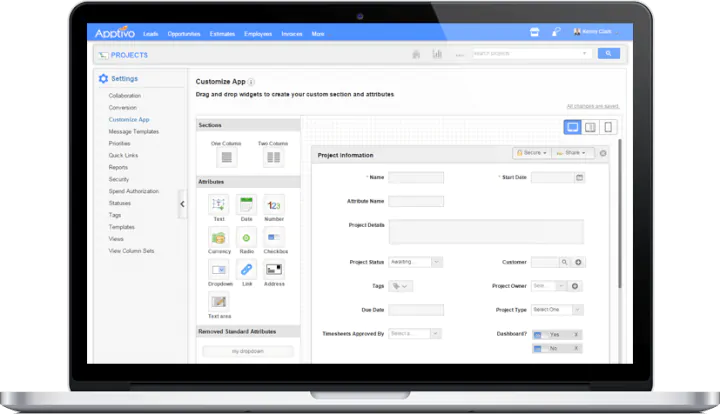Select the Yes Dashboard option

(x=557, y=335)
